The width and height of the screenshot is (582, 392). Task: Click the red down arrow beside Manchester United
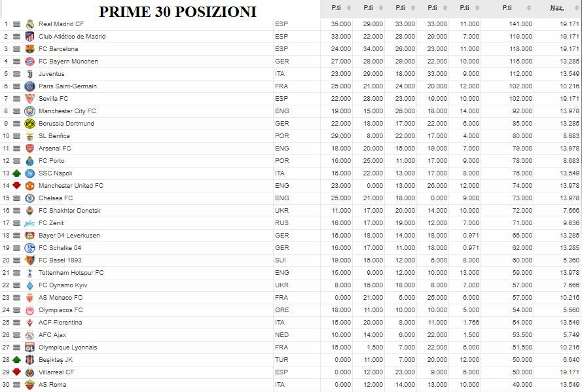[x=17, y=185]
